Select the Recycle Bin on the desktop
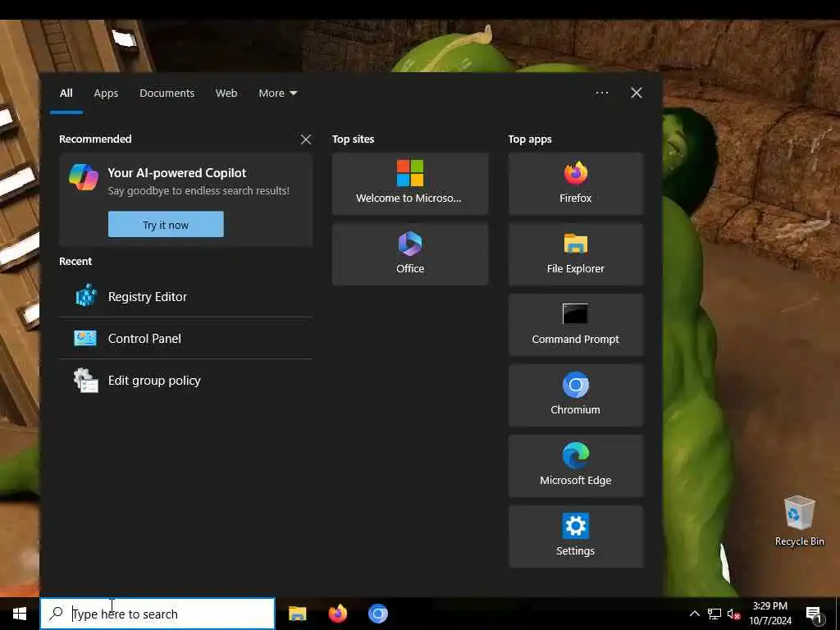Viewport: 840px width, 630px height. 799,521
